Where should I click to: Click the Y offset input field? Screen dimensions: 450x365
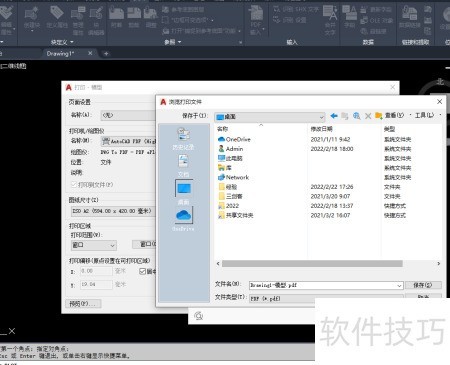[96, 285]
